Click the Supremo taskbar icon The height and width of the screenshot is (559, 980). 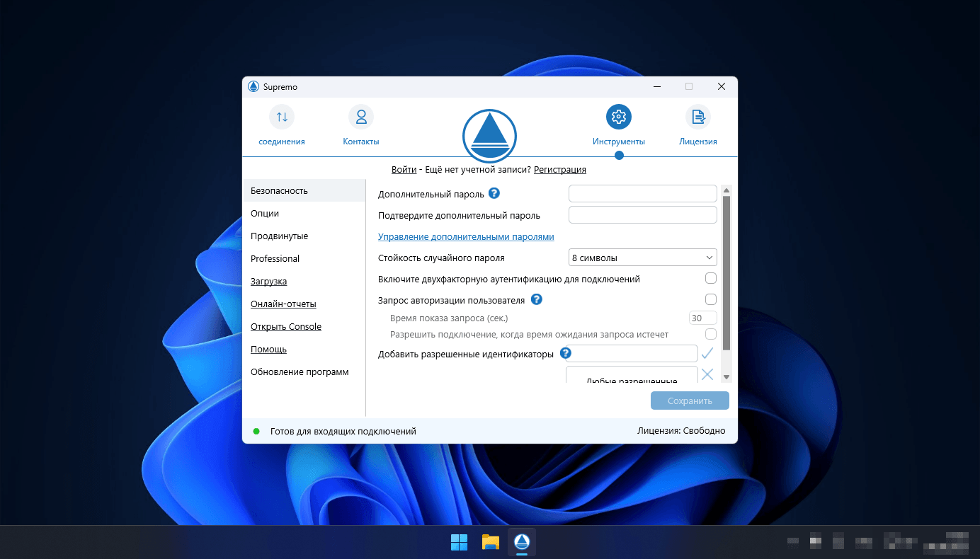[522, 542]
